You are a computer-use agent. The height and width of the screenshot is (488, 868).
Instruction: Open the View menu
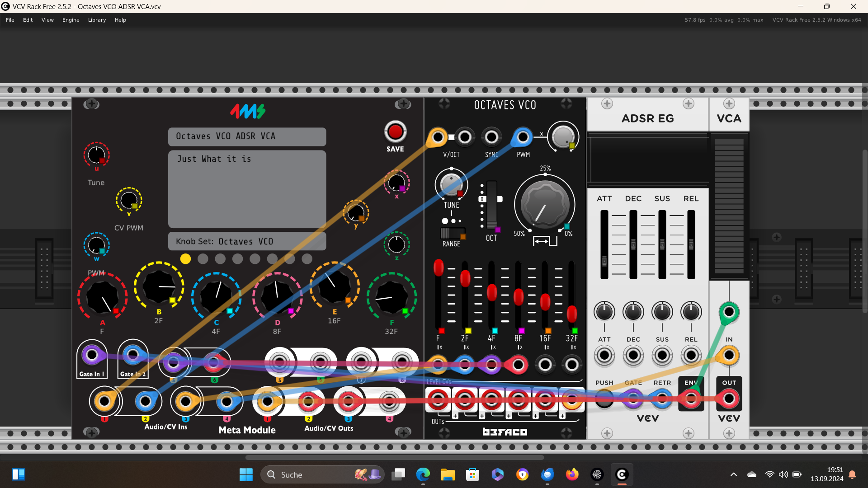click(47, 20)
